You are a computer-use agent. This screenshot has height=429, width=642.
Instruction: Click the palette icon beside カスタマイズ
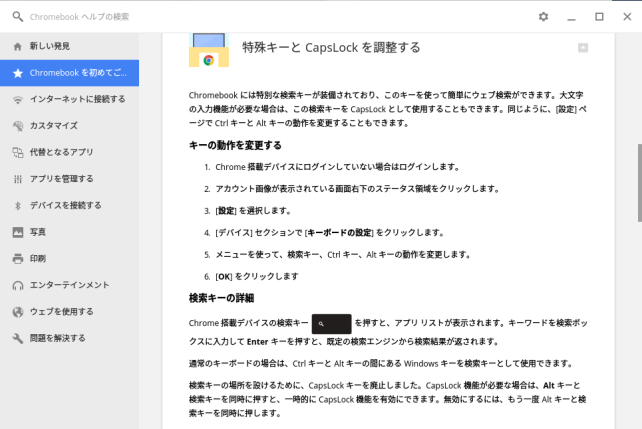[x=18, y=126]
